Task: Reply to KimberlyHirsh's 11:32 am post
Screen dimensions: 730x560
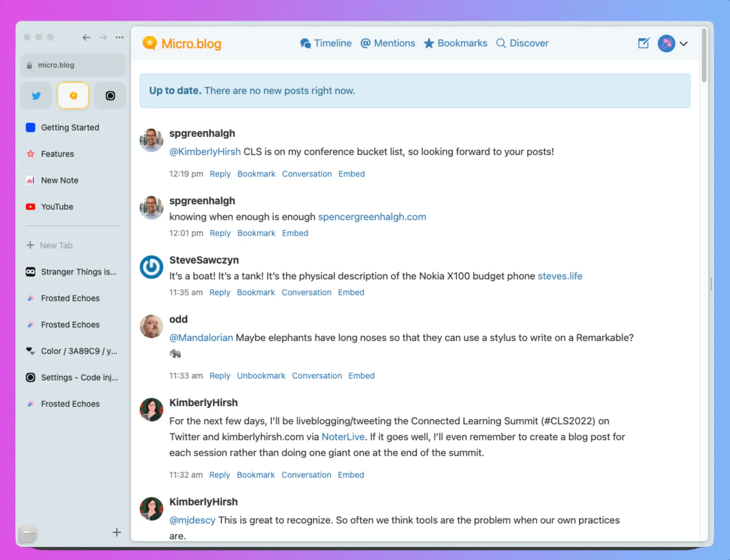Action: pos(219,475)
